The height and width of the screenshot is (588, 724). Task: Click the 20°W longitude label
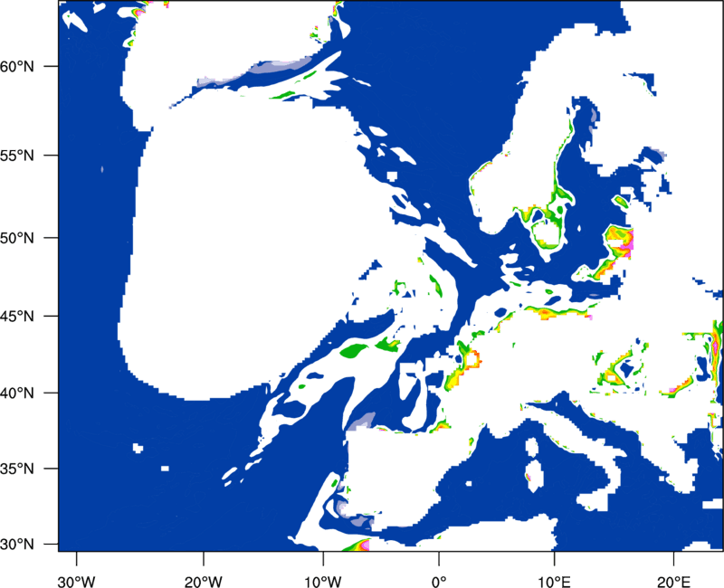tap(203, 582)
